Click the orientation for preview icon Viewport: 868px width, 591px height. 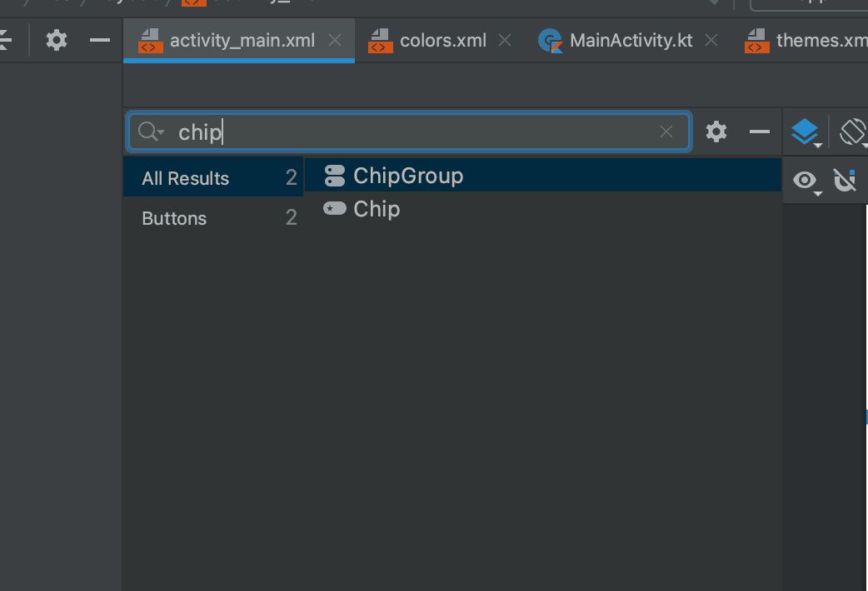[x=851, y=131]
